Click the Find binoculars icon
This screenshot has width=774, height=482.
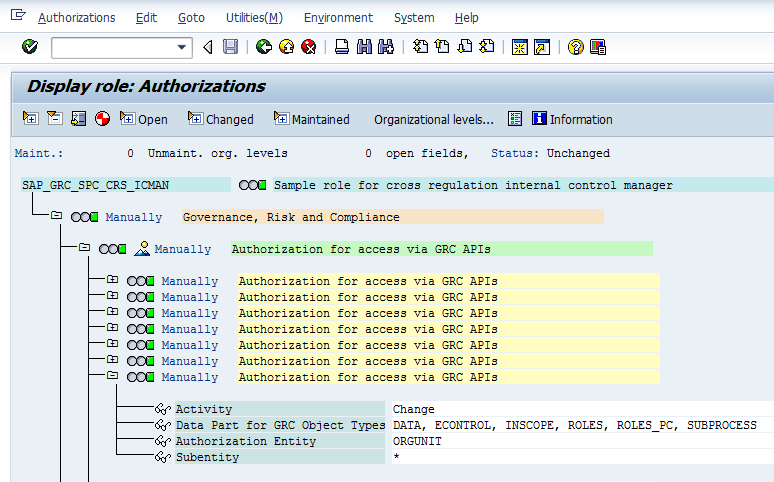pos(364,47)
